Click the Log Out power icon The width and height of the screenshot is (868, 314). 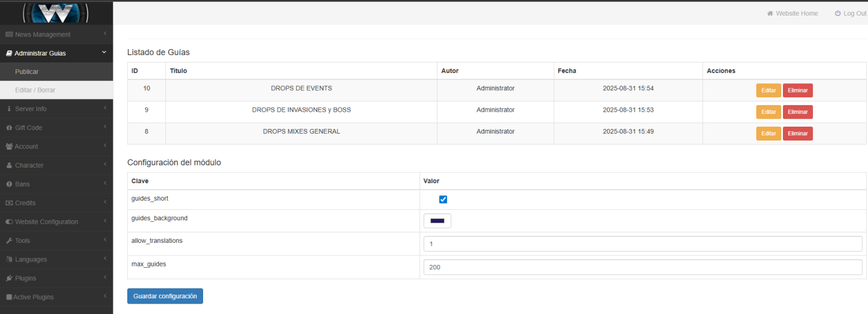(837, 13)
